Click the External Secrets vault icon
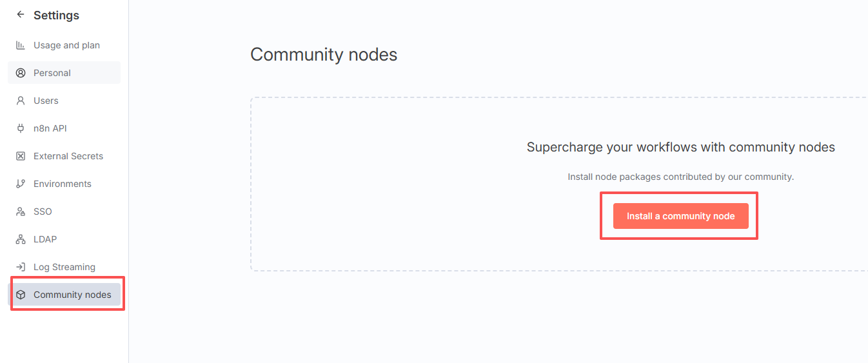The width and height of the screenshot is (868, 363). (21, 156)
